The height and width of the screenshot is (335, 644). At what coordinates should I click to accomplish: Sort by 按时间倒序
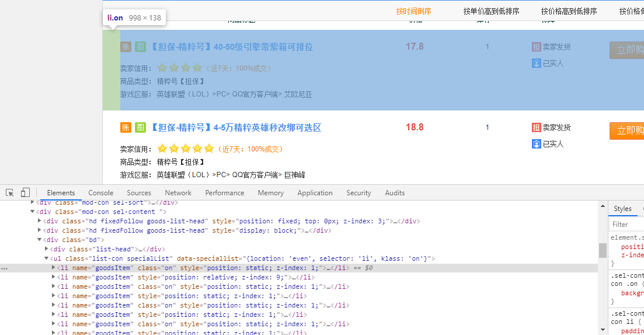click(x=413, y=11)
